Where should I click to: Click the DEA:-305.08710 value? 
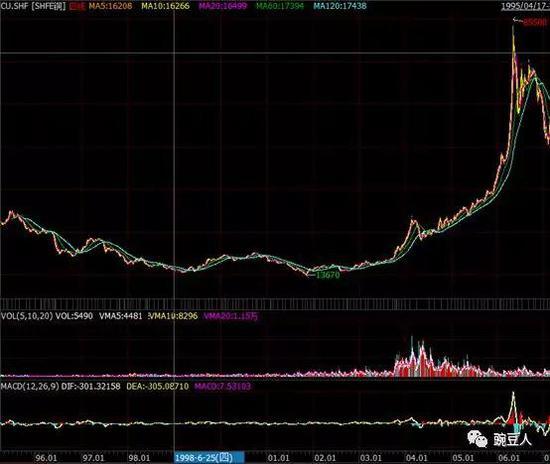[x=157, y=386]
